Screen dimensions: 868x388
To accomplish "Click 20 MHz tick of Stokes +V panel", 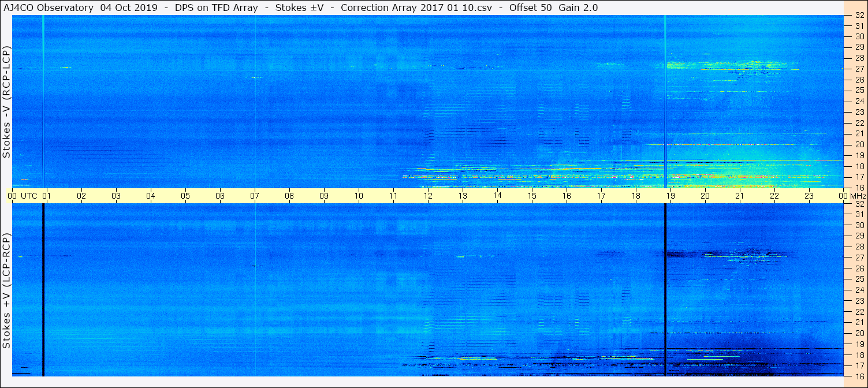I will (859, 333).
